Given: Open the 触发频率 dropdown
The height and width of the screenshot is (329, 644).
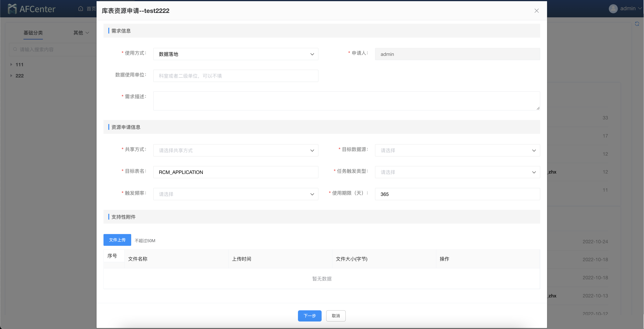Looking at the screenshot, I should tap(235, 194).
